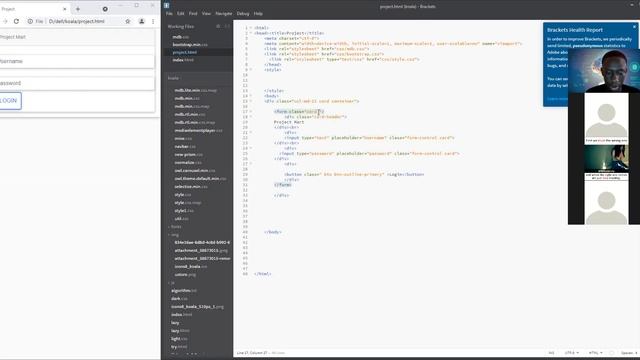This screenshot has width=640, height=360.
Task: Open try.html in file tree
Action: tap(180, 347)
